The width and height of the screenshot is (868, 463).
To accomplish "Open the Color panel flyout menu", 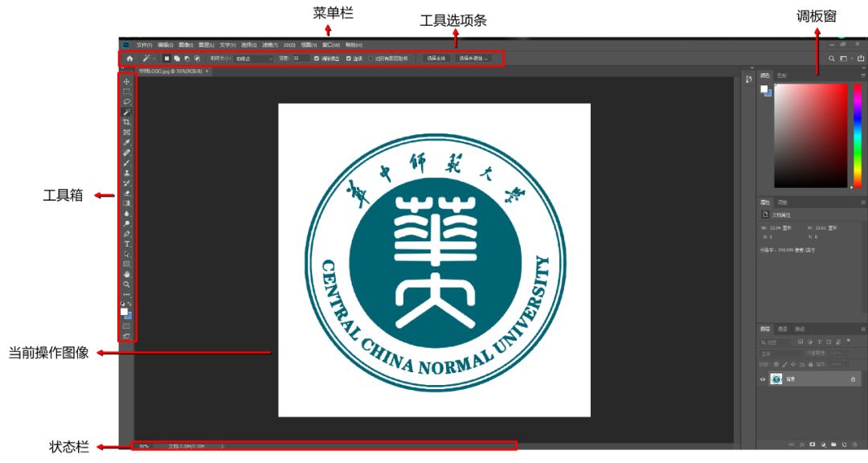I will click(863, 76).
